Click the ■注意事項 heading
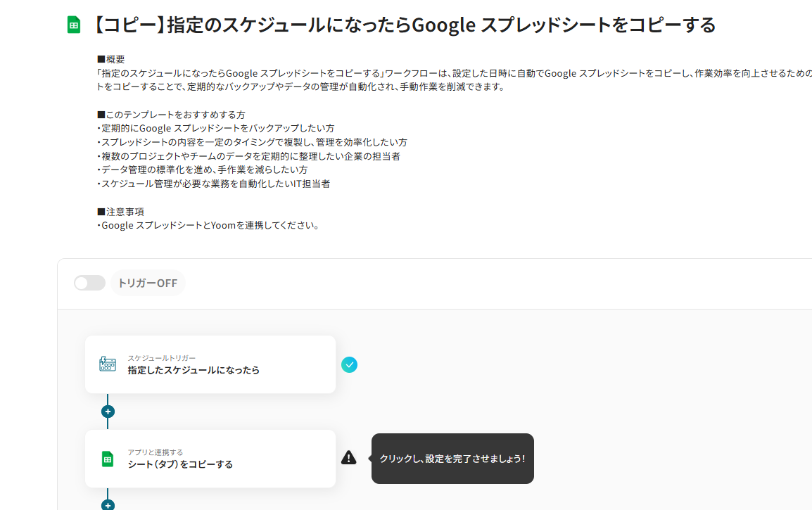 point(120,212)
